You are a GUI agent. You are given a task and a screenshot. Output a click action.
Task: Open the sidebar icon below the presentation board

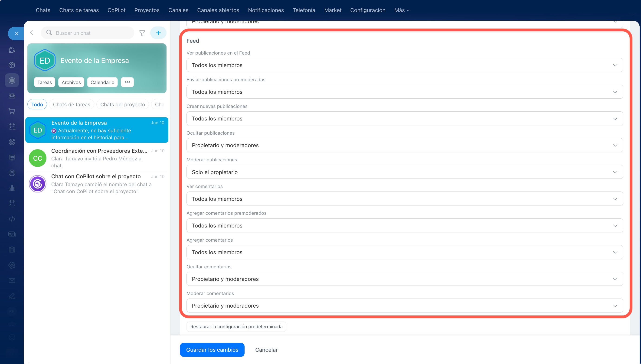(12, 172)
